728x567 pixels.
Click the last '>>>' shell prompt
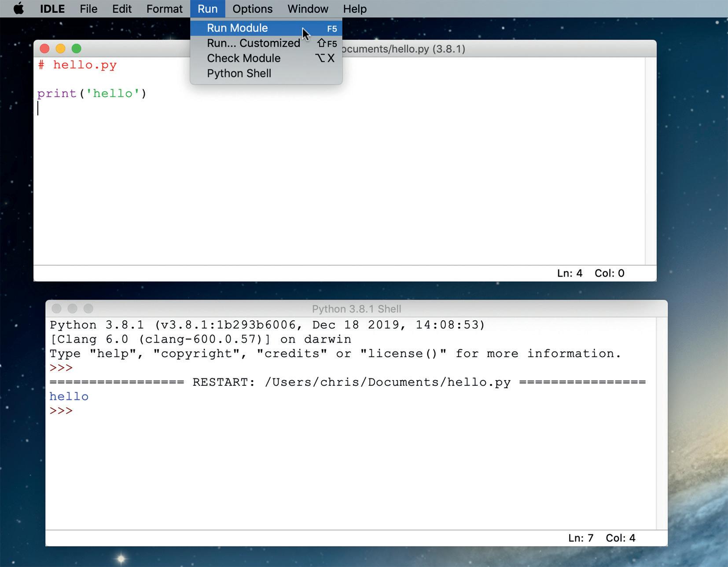(61, 411)
